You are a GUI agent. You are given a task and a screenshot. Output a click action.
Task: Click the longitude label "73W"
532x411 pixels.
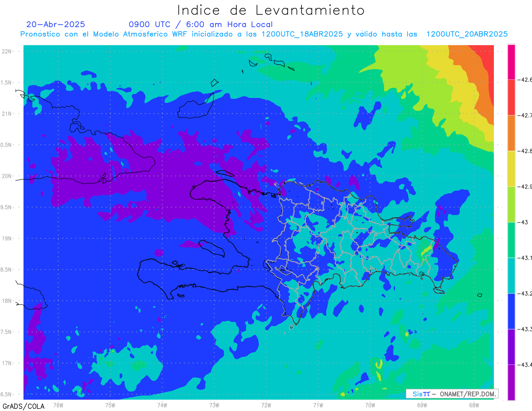[x=214, y=405]
